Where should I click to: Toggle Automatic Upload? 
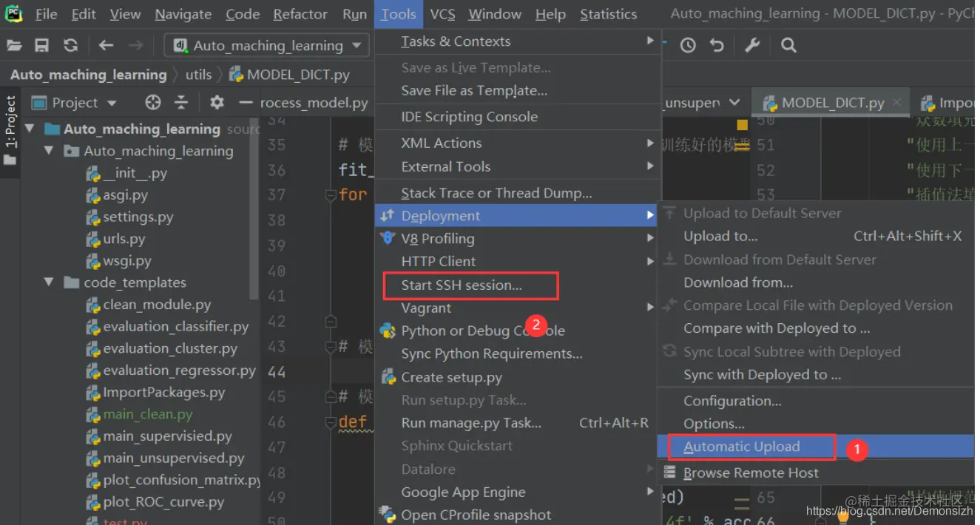(816, 447)
